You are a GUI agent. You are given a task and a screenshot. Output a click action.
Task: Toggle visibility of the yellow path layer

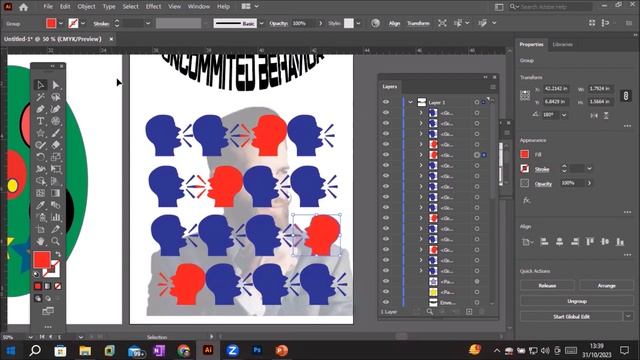point(386,292)
